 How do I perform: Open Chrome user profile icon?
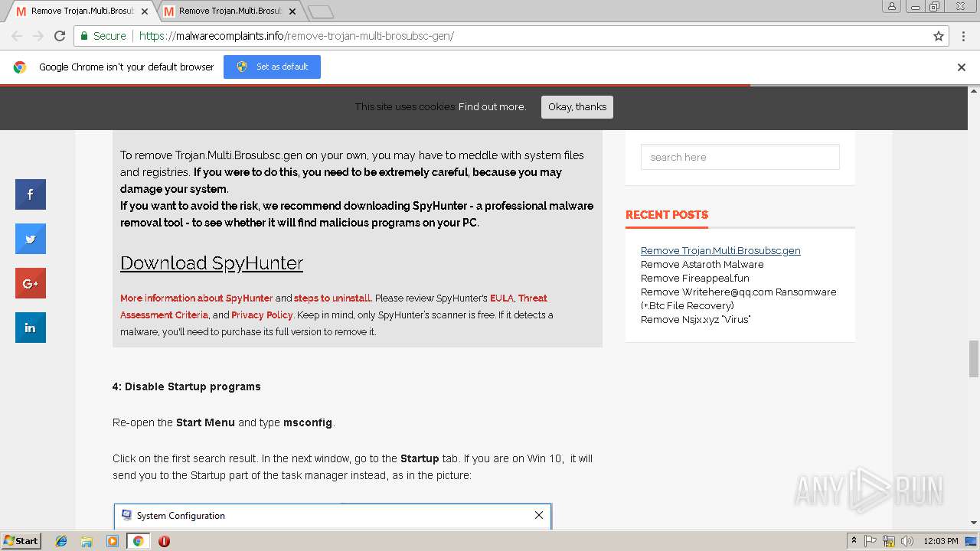tap(891, 6)
